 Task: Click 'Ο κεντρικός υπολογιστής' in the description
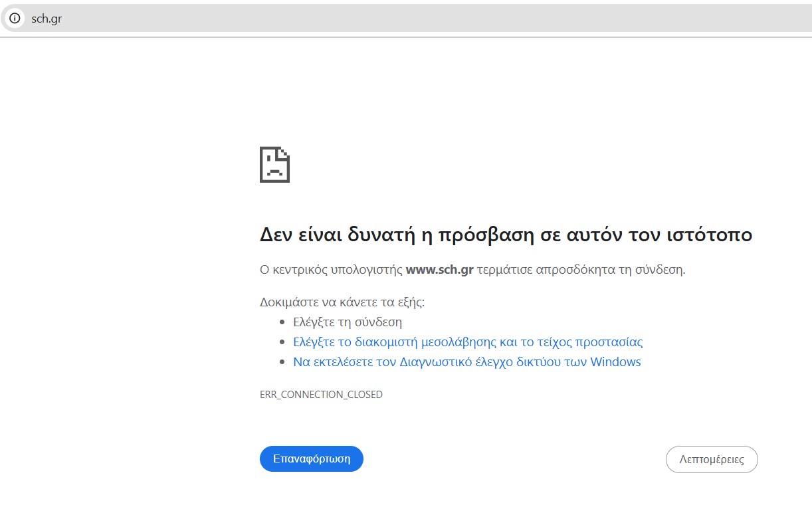click(x=331, y=270)
